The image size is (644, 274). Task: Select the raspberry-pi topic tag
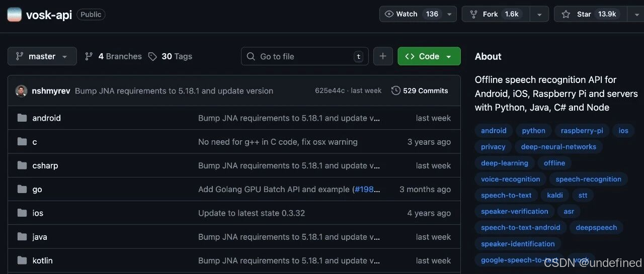(x=582, y=131)
